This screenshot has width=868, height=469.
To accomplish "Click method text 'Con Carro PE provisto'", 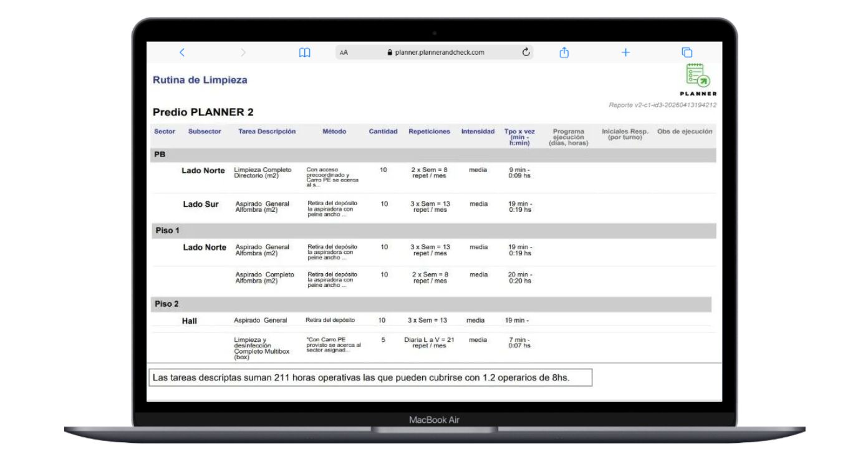I will coord(334,345).
